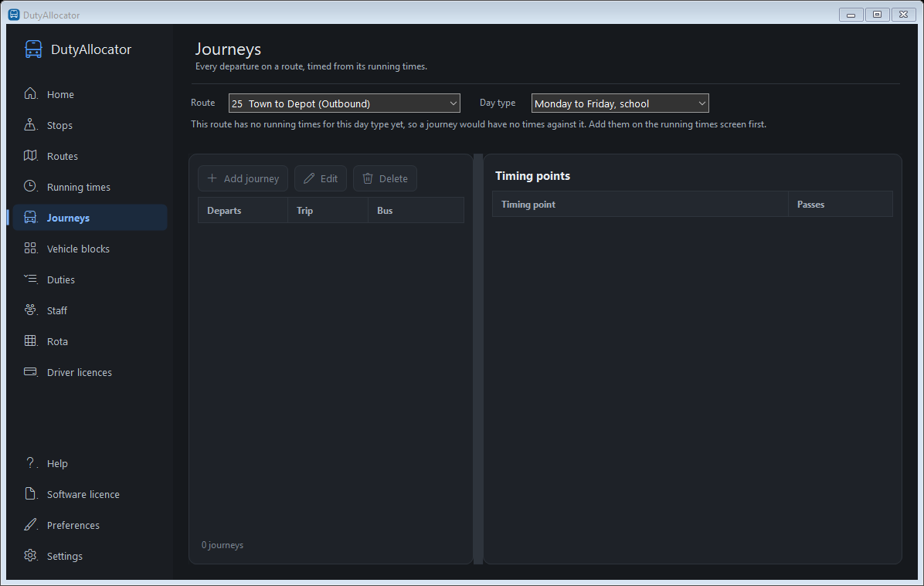Viewport: 924px width, 586px height.
Task: Click the Delete journey button
Action: coord(385,178)
